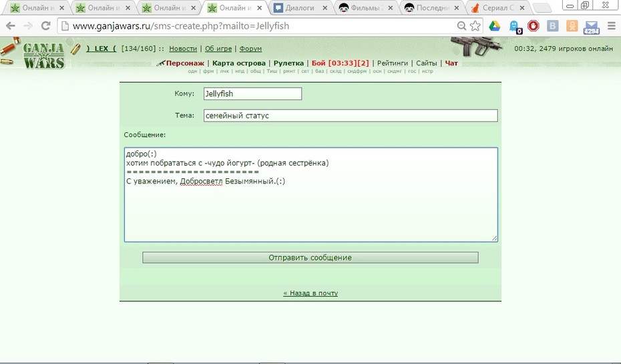Switch to the Фильмы tab
This screenshot has height=364, width=621.
click(x=365, y=8)
